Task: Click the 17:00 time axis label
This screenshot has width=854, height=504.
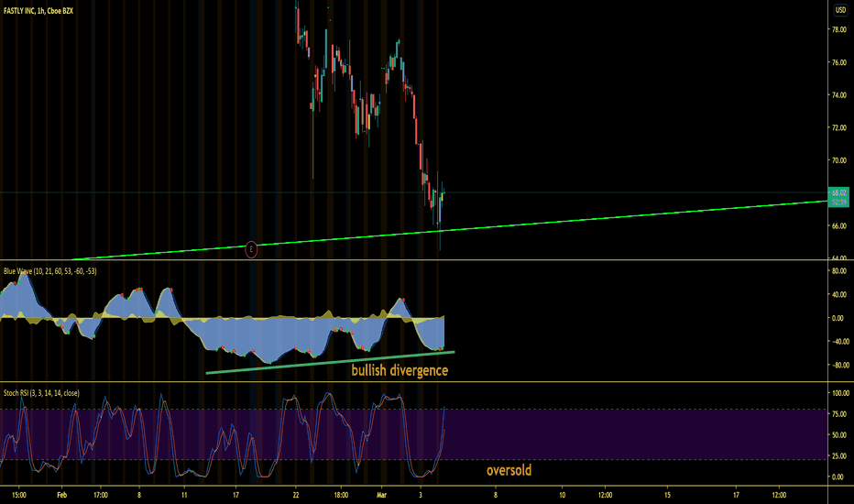Action: [x=100, y=495]
